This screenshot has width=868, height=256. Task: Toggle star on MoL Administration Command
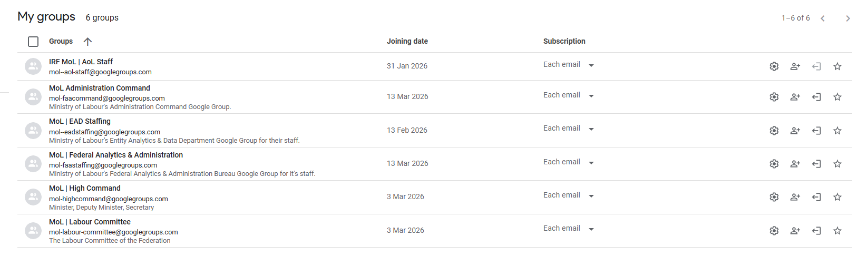coord(837,97)
